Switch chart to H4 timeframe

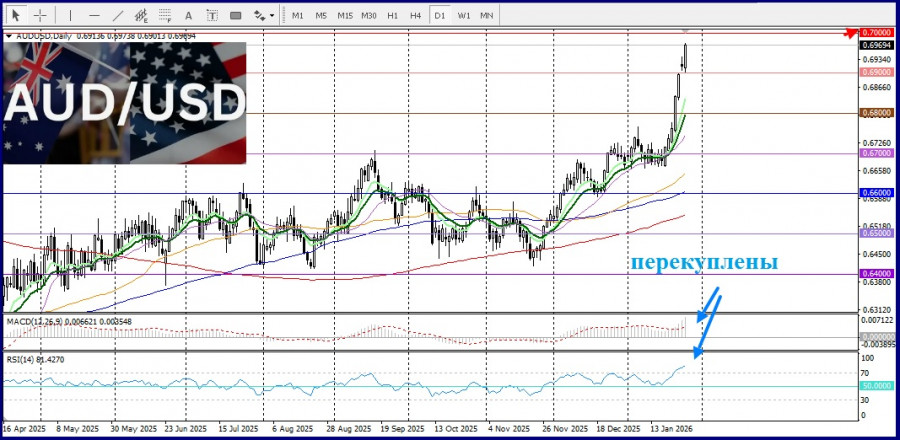415,15
